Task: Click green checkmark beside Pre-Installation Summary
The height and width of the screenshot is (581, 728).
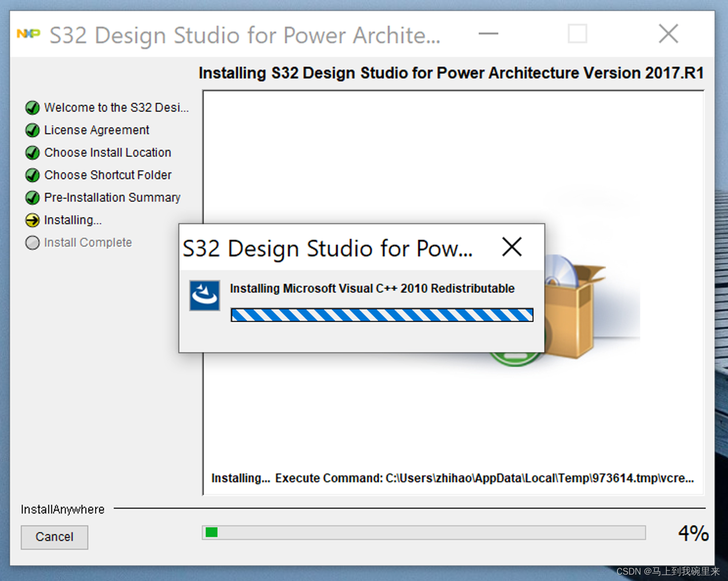Action: pyautogui.click(x=32, y=197)
